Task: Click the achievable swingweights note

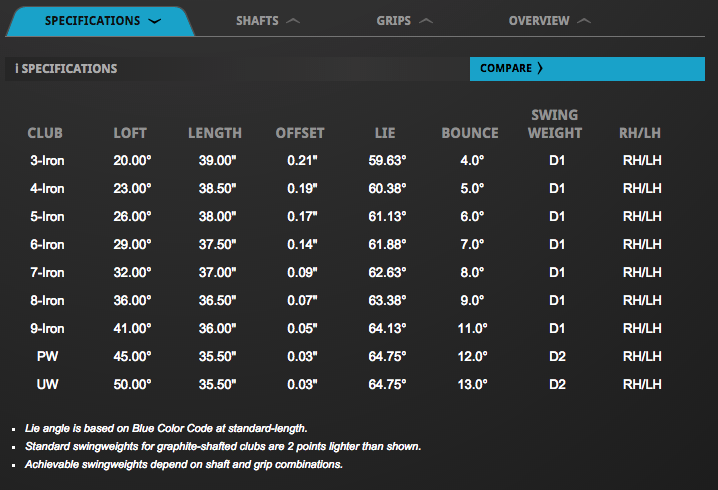Action: 184,464
